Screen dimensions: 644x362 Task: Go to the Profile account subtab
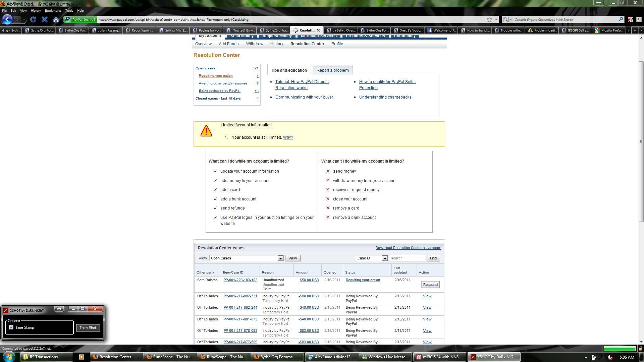click(337, 44)
